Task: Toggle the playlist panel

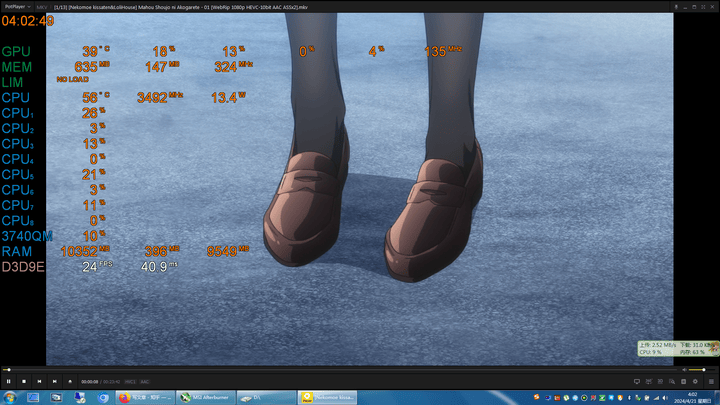Action: [x=711, y=382]
